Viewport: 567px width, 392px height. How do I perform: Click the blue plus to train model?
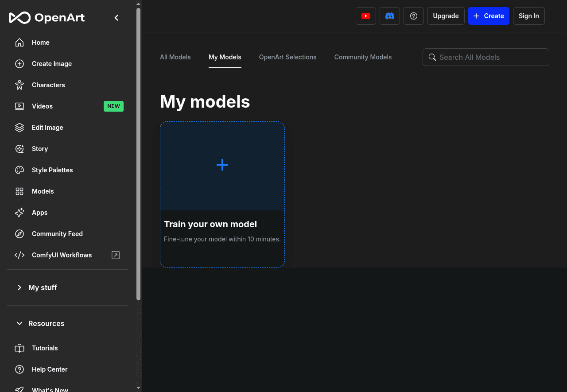[222, 165]
